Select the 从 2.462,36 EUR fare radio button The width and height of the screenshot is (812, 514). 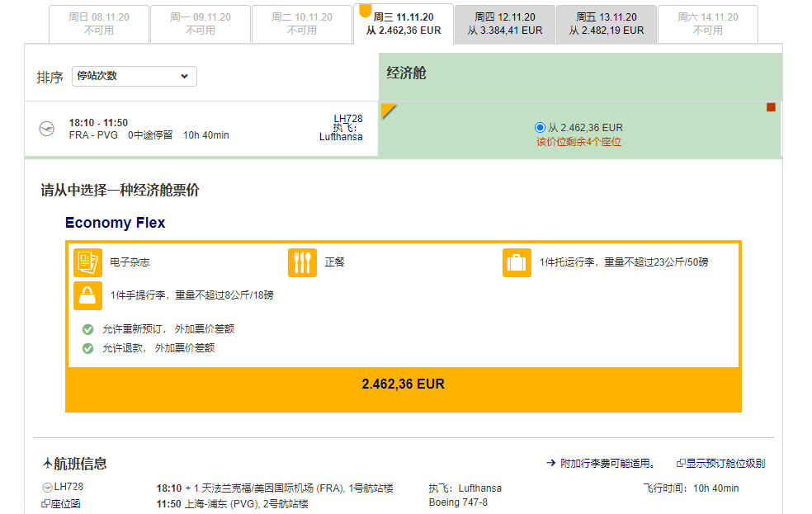(x=540, y=127)
